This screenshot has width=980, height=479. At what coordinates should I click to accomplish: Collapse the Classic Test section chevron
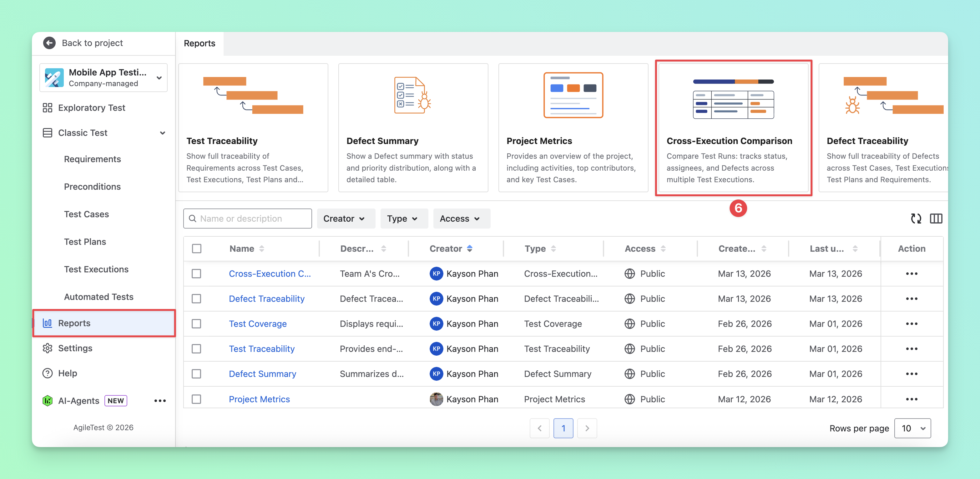click(162, 133)
